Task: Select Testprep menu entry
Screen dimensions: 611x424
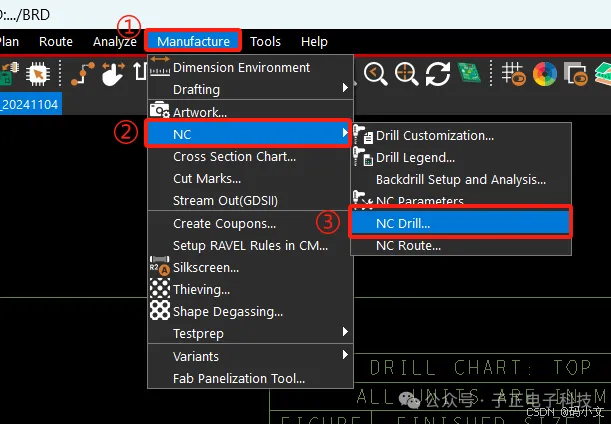Action: point(250,333)
